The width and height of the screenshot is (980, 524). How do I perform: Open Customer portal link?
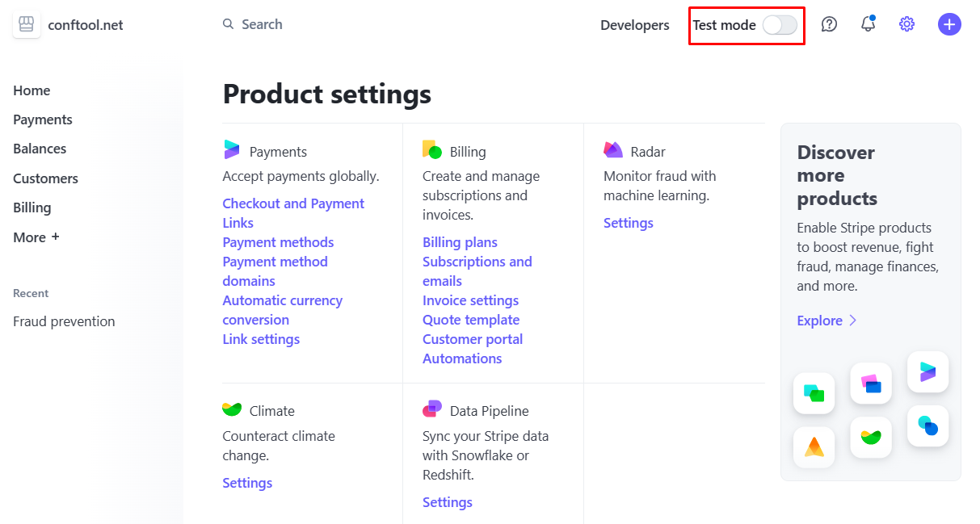473,339
